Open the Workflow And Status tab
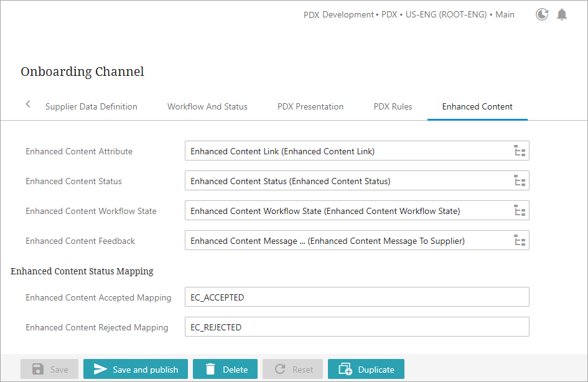The height and width of the screenshot is (382, 588). tap(207, 106)
